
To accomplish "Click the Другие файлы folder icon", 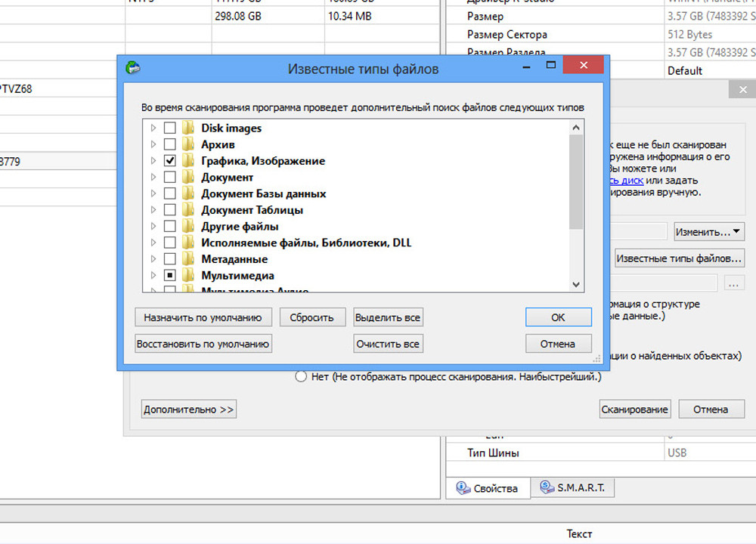I will (x=188, y=227).
